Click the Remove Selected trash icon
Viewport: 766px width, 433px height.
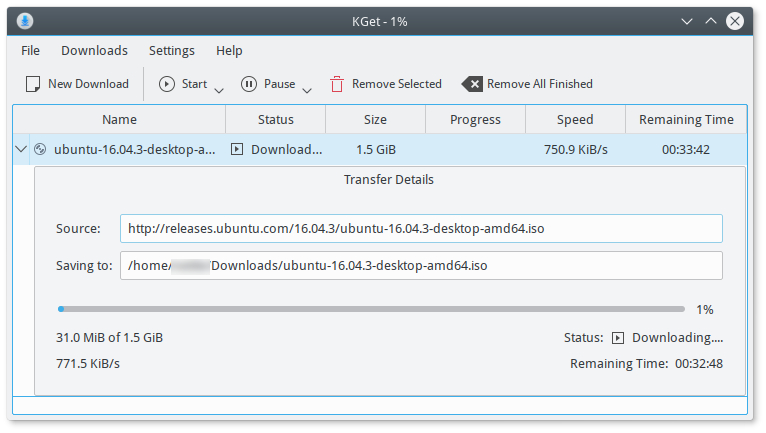coord(337,84)
